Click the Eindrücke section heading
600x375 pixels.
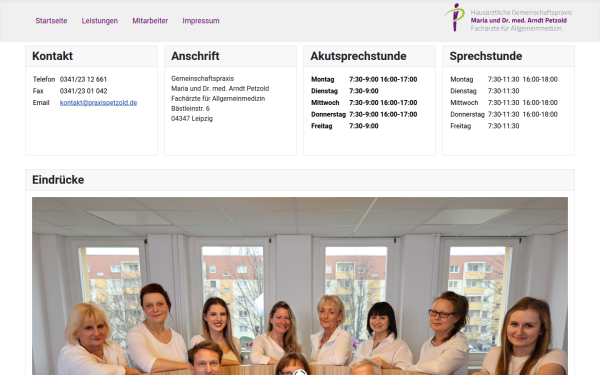[58, 180]
